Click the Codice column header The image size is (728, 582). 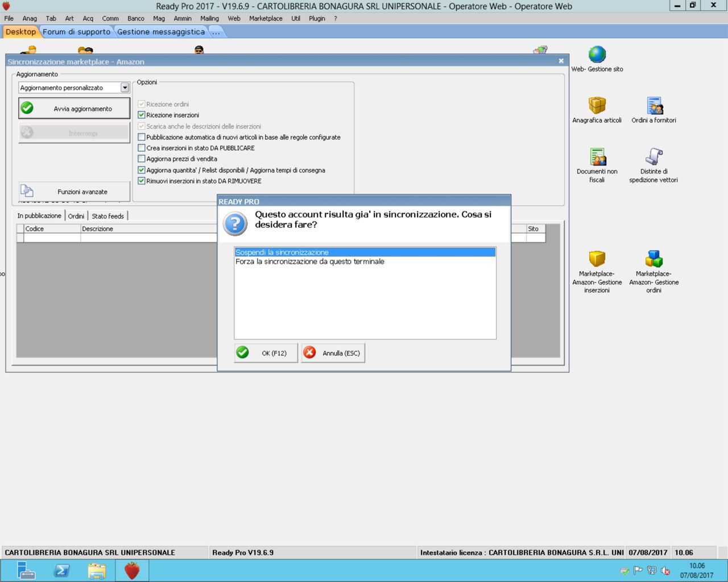click(52, 228)
